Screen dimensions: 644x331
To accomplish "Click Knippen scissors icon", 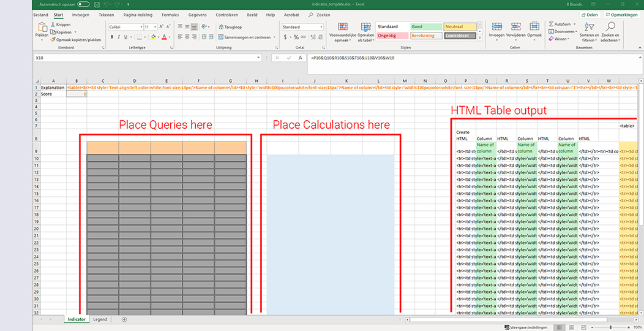I will 53,25.
